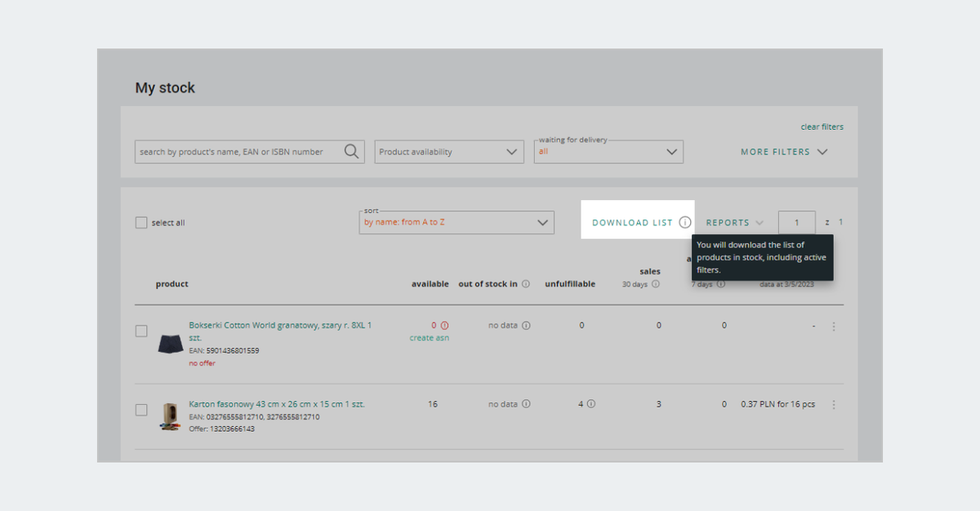Click info icon under sales 30 days
This screenshot has width=980, height=511.
[656, 284]
